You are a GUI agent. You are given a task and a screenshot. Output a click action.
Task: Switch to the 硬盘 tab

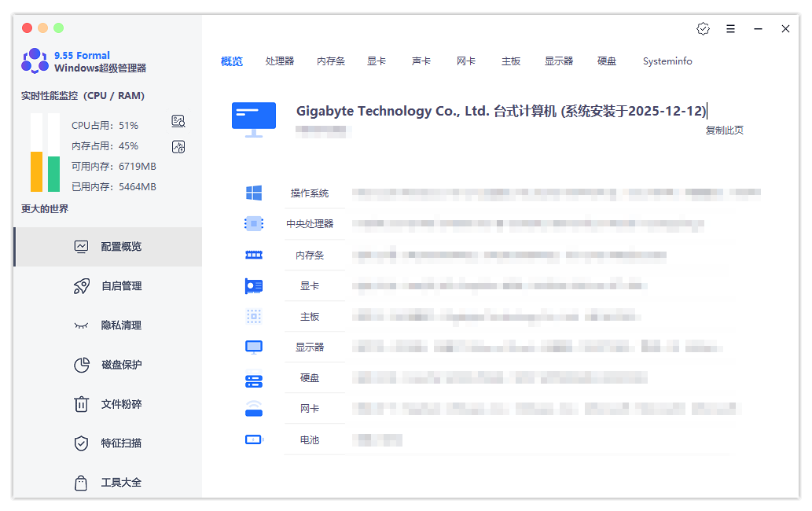pyautogui.click(x=606, y=61)
